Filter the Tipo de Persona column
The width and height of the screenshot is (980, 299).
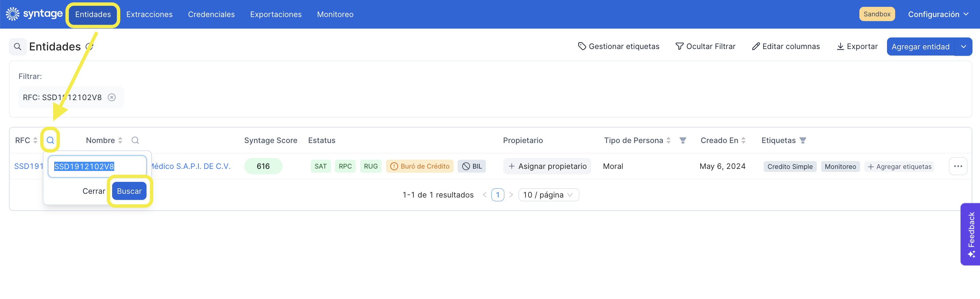tap(683, 140)
